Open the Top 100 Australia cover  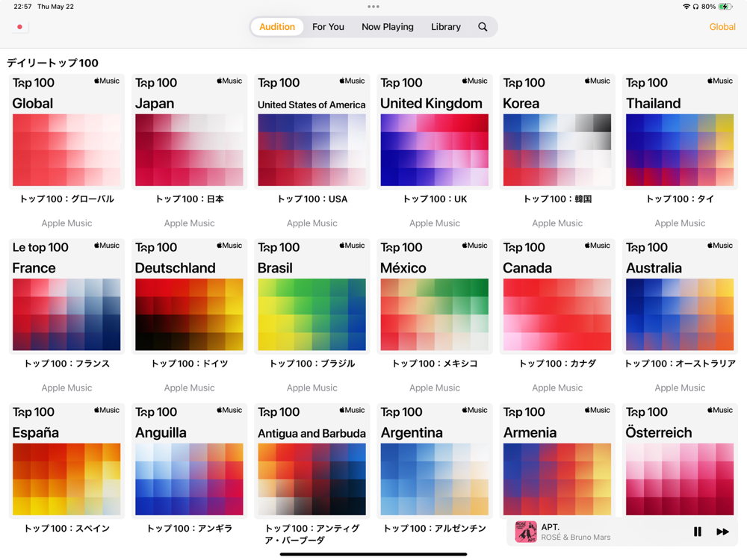tap(680, 296)
